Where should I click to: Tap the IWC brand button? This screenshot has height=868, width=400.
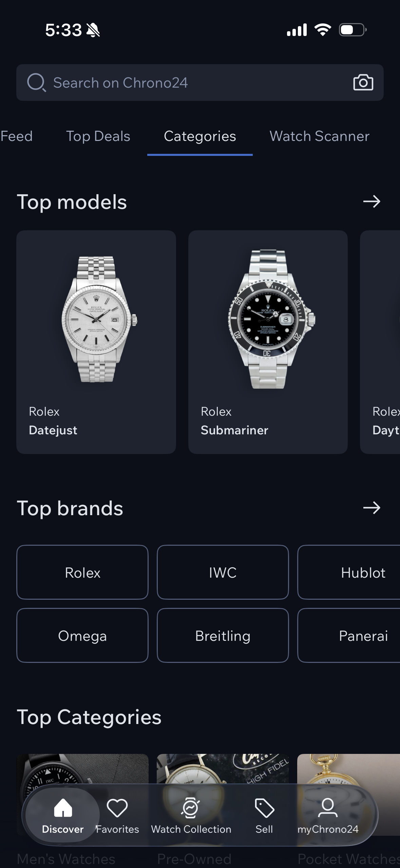click(223, 573)
